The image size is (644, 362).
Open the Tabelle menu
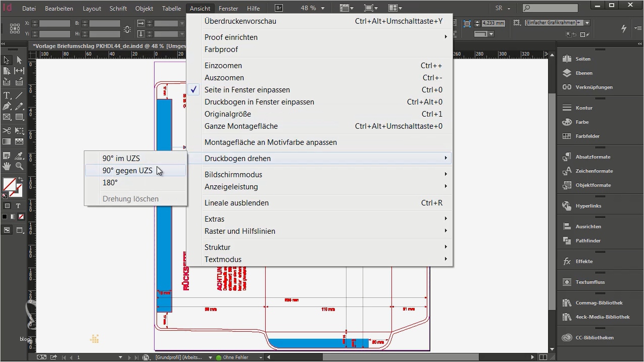[x=171, y=8]
